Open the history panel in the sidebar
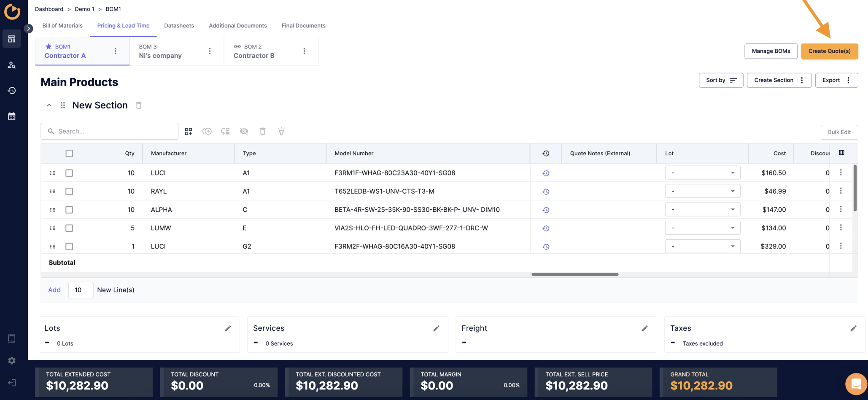Image resolution: width=868 pixels, height=400 pixels. (x=11, y=90)
